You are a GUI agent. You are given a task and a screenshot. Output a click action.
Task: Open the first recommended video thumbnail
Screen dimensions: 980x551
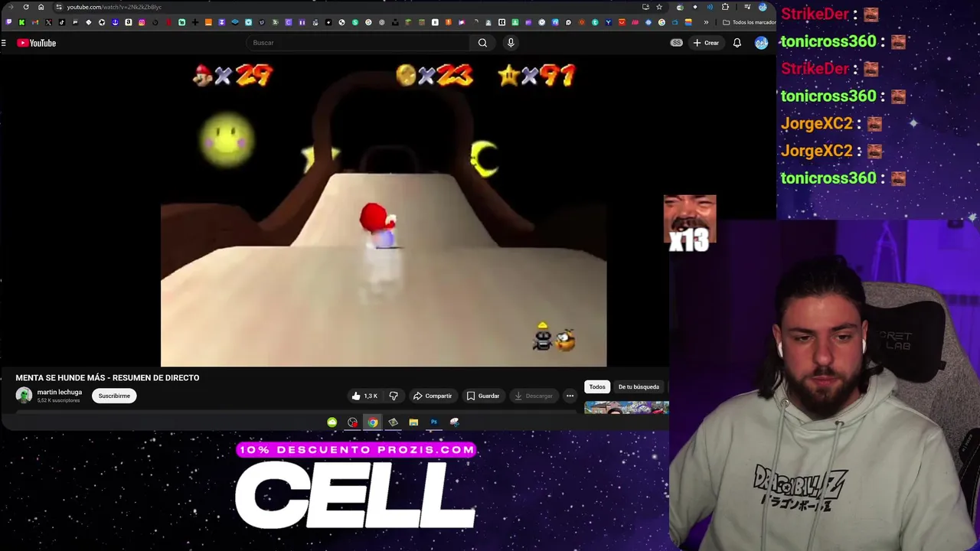[x=626, y=408]
